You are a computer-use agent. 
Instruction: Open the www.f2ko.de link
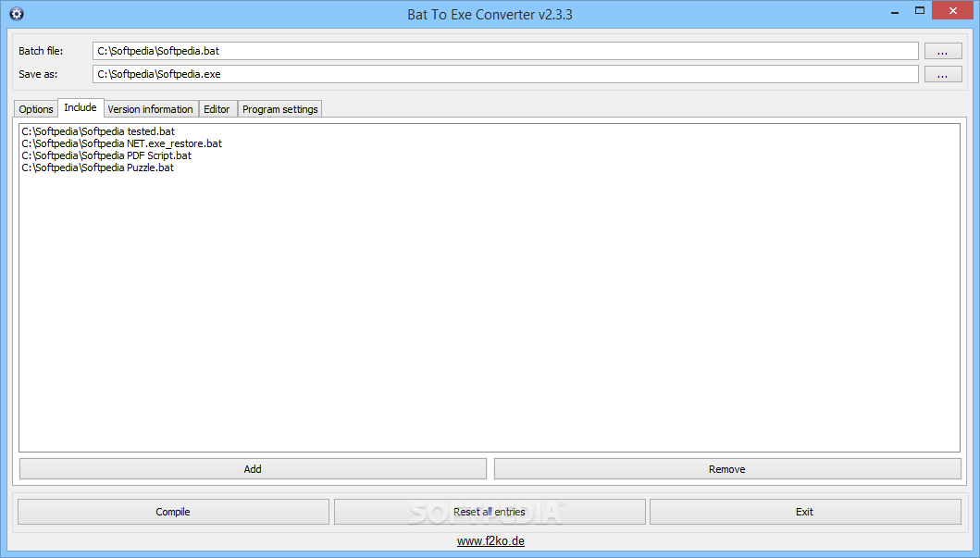[x=490, y=541]
